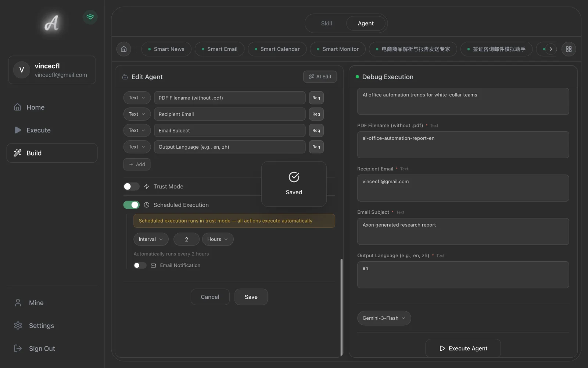Select the Smart Email agent
Screen dimensions: 588x368
(219, 49)
